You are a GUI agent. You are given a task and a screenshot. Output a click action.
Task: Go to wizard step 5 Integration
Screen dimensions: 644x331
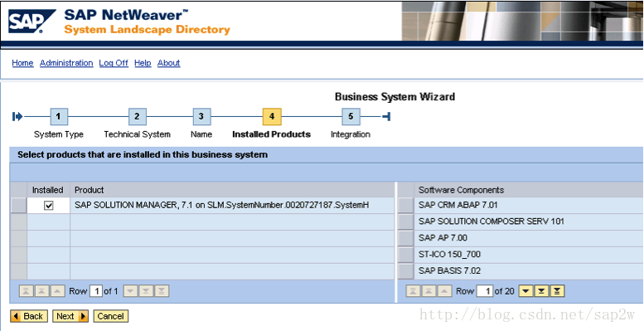click(x=351, y=117)
